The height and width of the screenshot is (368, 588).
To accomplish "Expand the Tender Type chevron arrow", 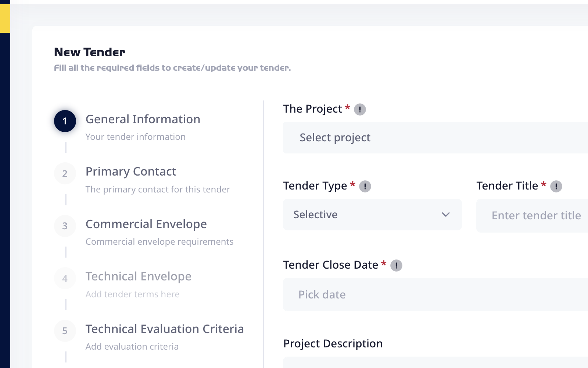I will pos(446,215).
